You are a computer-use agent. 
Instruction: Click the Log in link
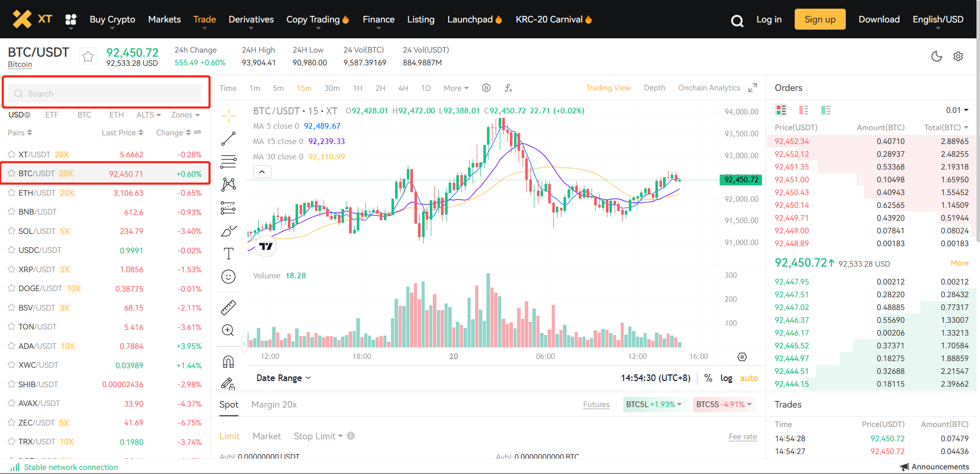point(769,19)
